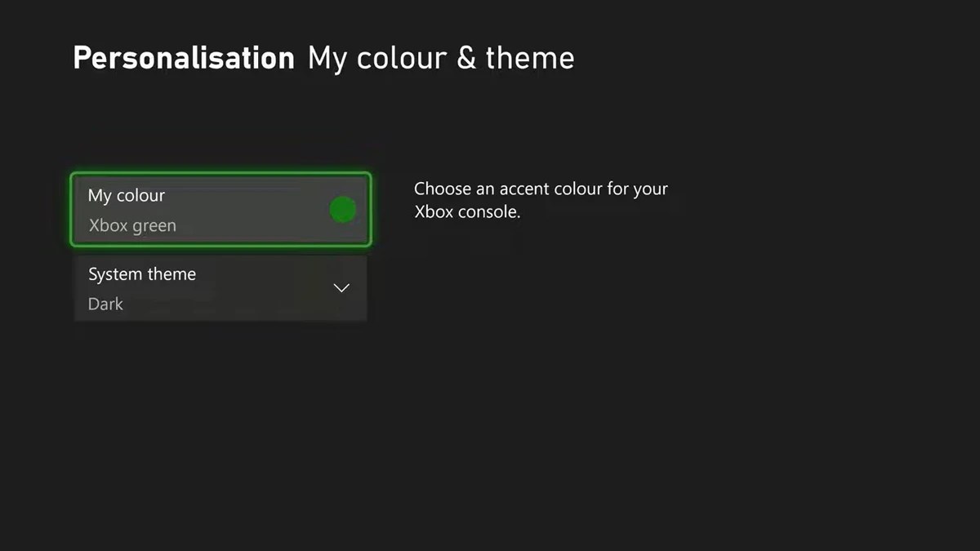Screen dimensions: 980x551
Task: Click the Xbox green label text
Action: (132, 225)
